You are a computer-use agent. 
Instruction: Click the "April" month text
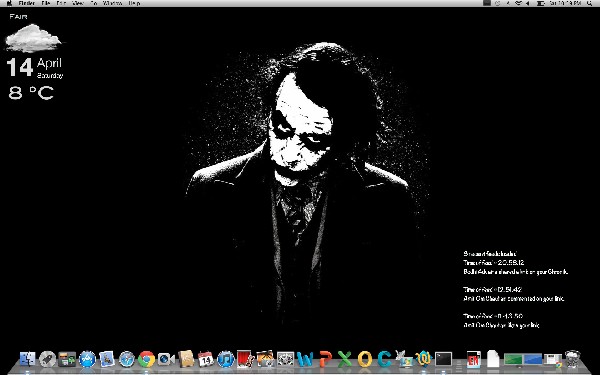point(49,63)
